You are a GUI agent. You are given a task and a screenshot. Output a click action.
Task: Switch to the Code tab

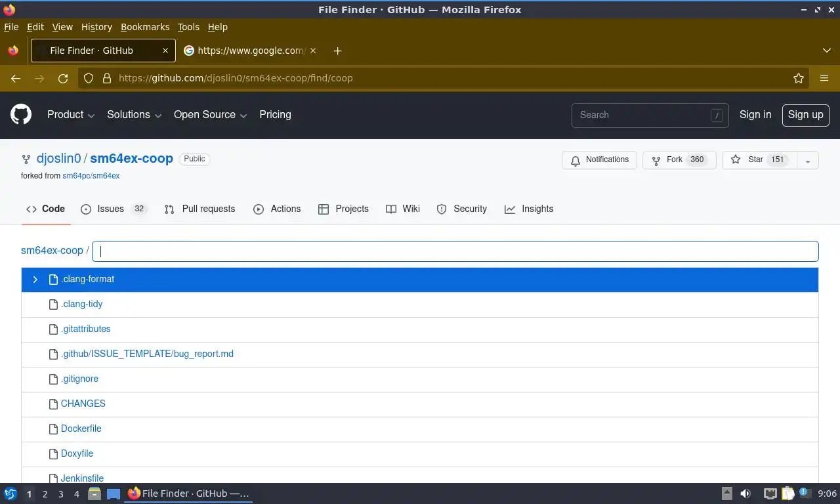click(46, 209)
